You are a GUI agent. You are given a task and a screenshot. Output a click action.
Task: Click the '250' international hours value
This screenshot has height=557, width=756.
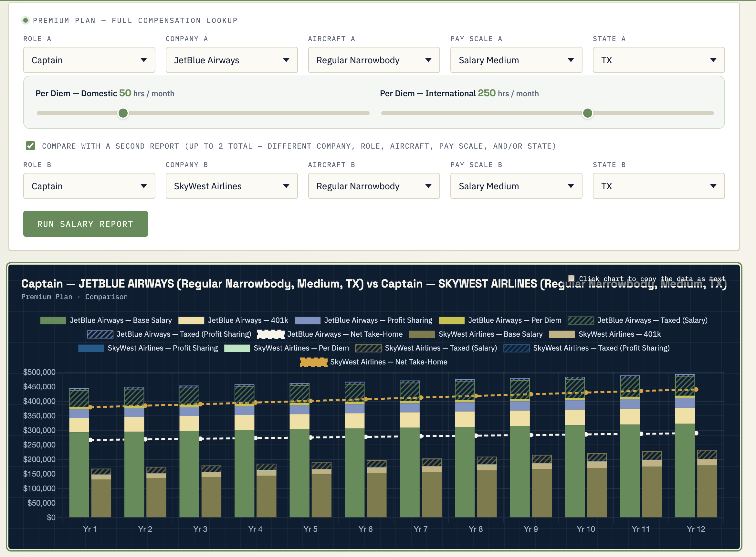487,93
